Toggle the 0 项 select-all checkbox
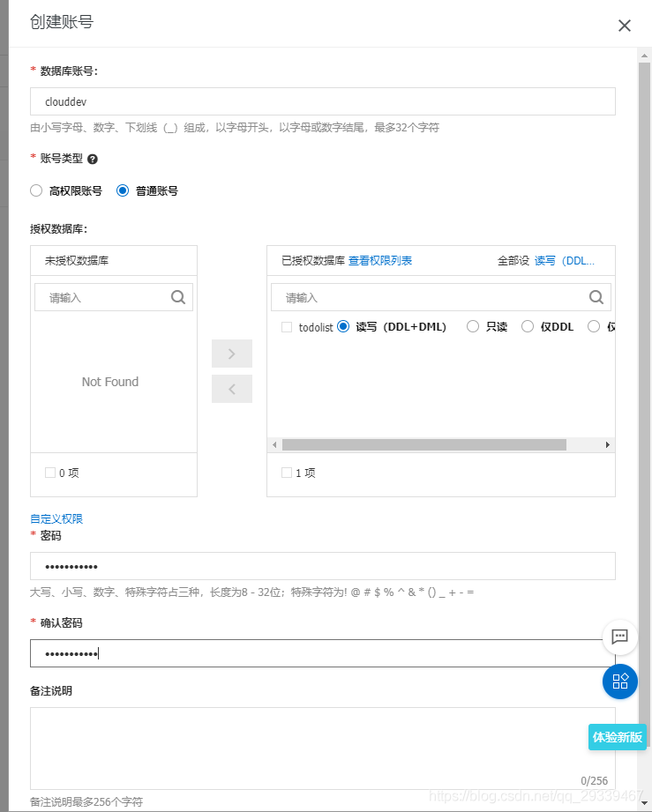 50,473
